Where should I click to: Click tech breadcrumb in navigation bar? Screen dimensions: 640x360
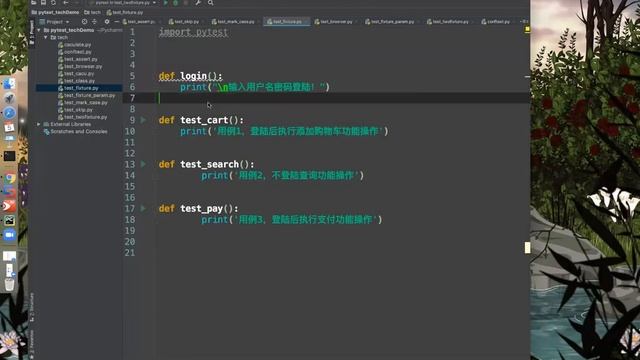(x=93, y=12)
